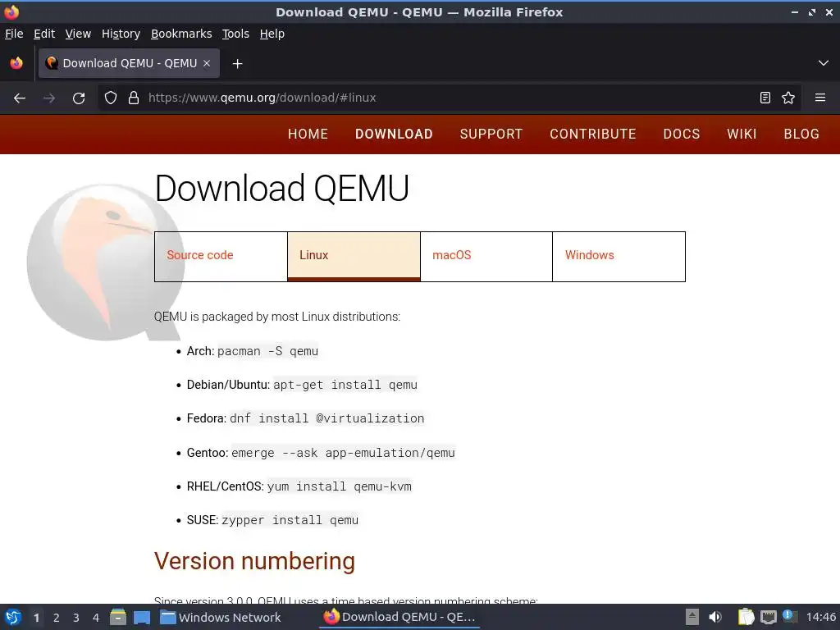
Task: Click the network monitor tray icon
Action: click(768, 617)
